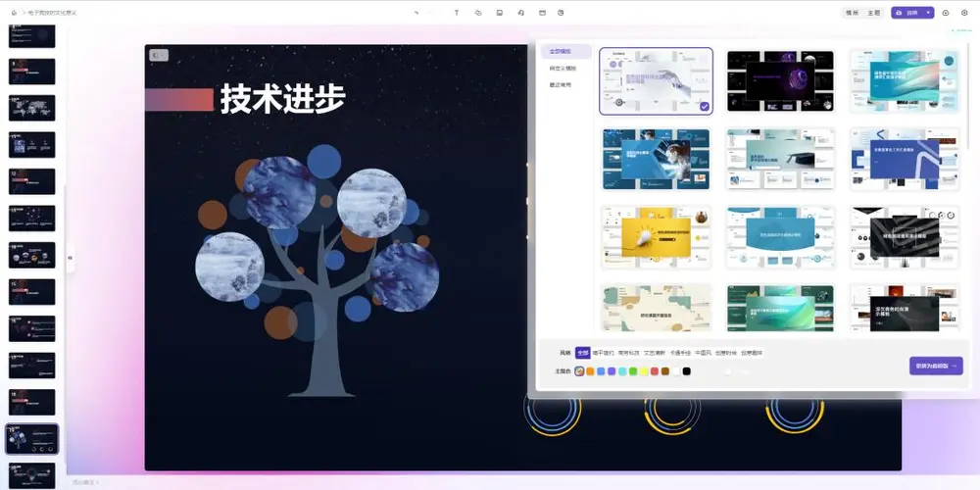
Task: Switch to the 主题 tab in top bar
Action: (x=873, y=13)
